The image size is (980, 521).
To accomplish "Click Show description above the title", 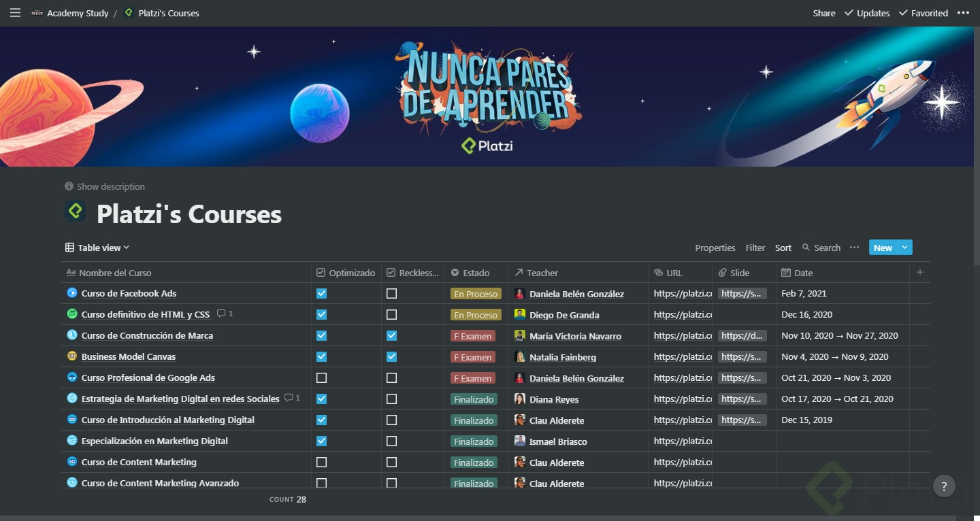I will coord(110,186).
